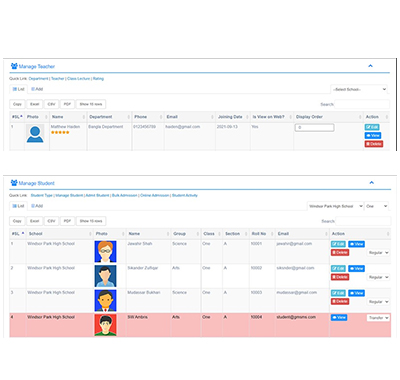
Task: Export the student table to Excel
Action: 35,221
